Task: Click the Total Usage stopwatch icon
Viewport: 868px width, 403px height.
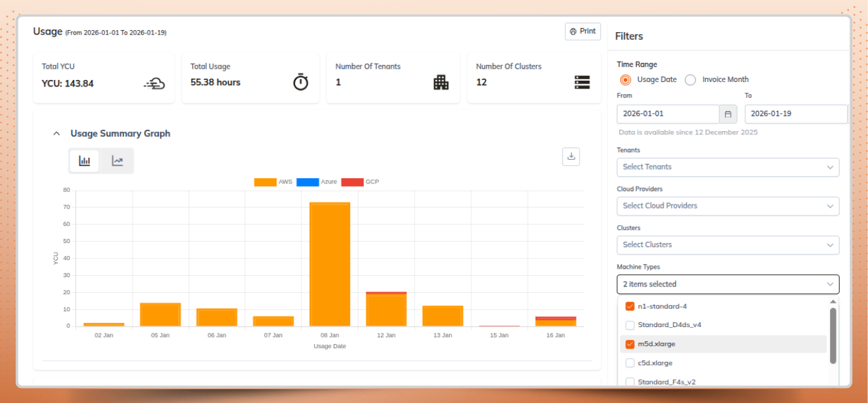Action: pos(301,82)
